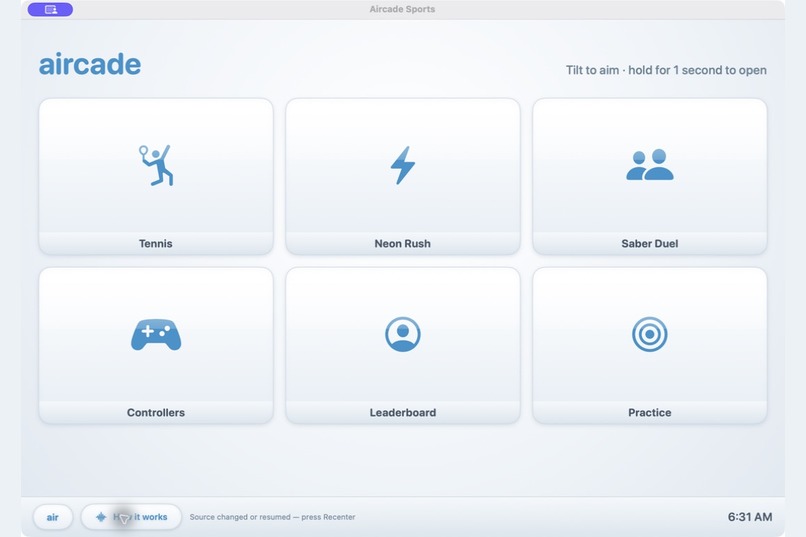The image size is (806, 537).
Task: Click the purple display icon in title bar
Action: pyautogui.click(x=50, y=9)
